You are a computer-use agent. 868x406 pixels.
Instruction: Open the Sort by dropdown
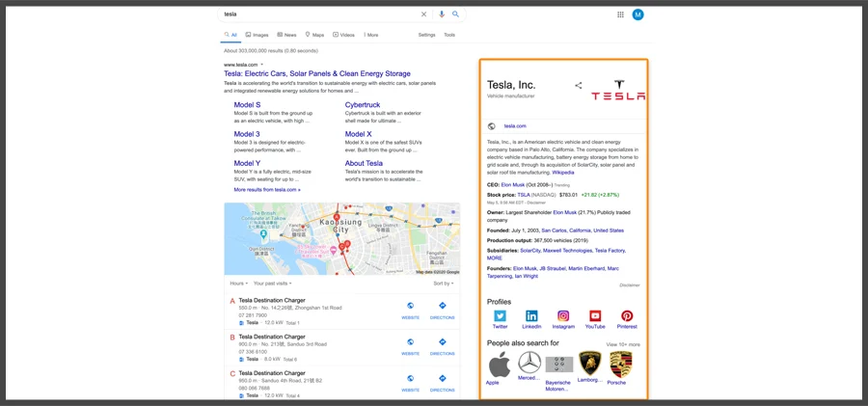pos(444,283)
